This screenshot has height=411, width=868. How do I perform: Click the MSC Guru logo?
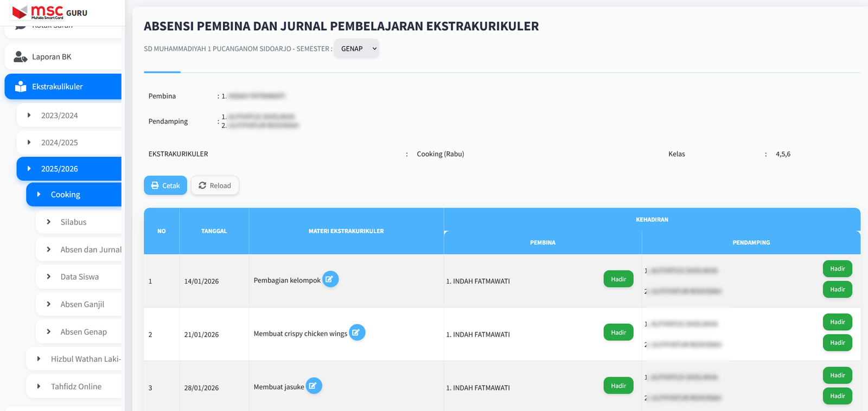coord(49,12)
